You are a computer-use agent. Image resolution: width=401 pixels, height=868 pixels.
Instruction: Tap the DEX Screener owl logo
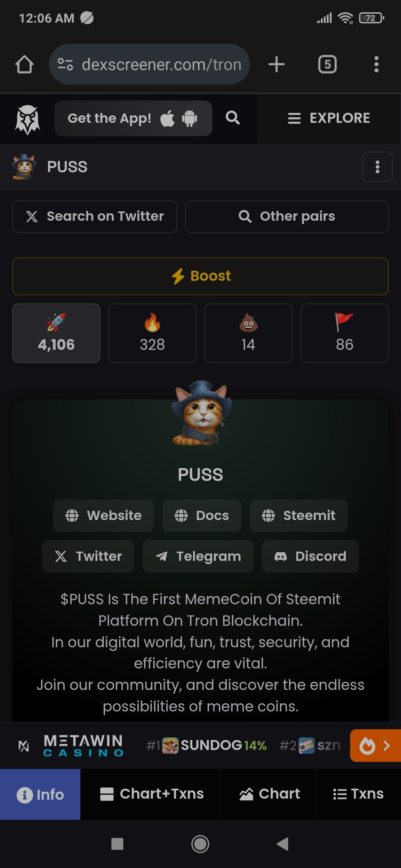tap(27, 119)
